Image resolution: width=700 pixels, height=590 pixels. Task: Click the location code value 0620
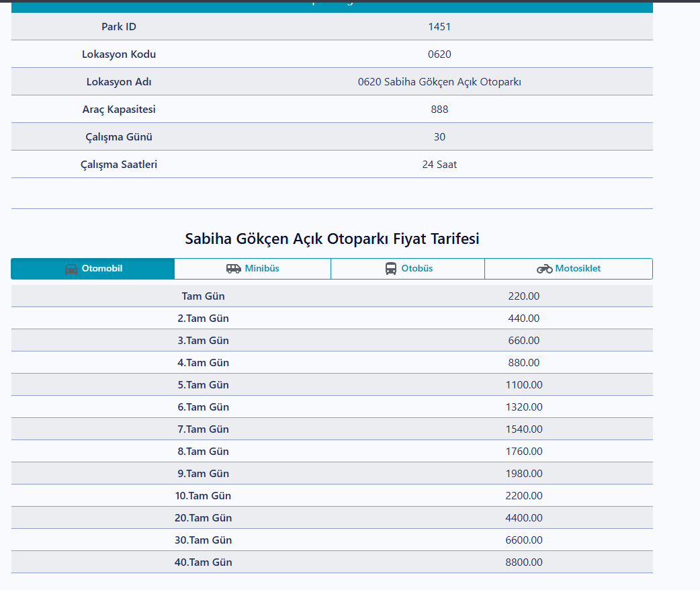tap(439, 54)
